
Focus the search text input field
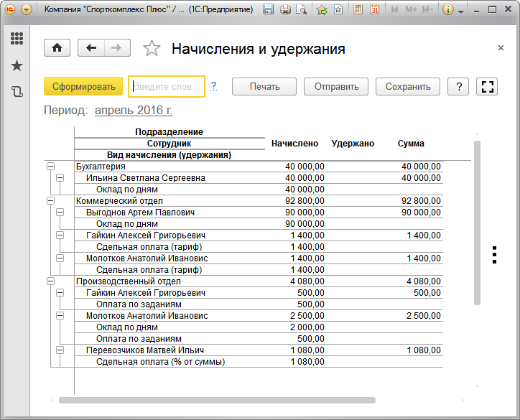click(x=167, y=87)
